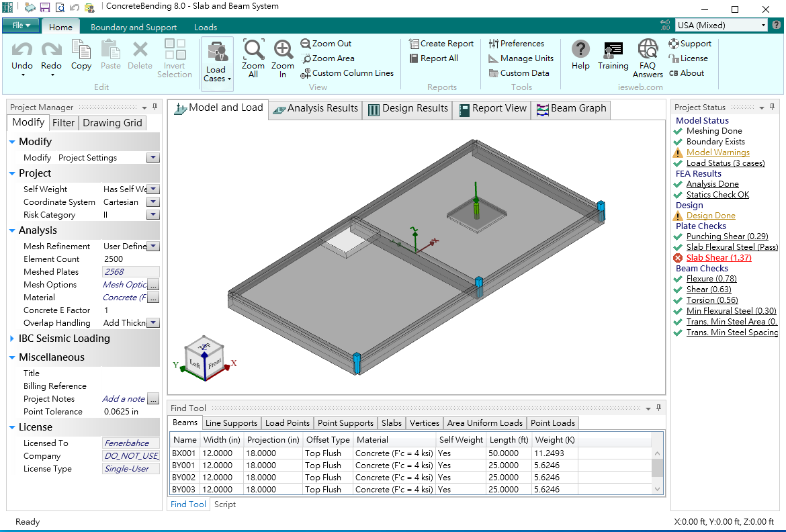786x532 pixels.
Task: Collapse the IBC Seismic Loading section
Action: click(x=13, y=339)
